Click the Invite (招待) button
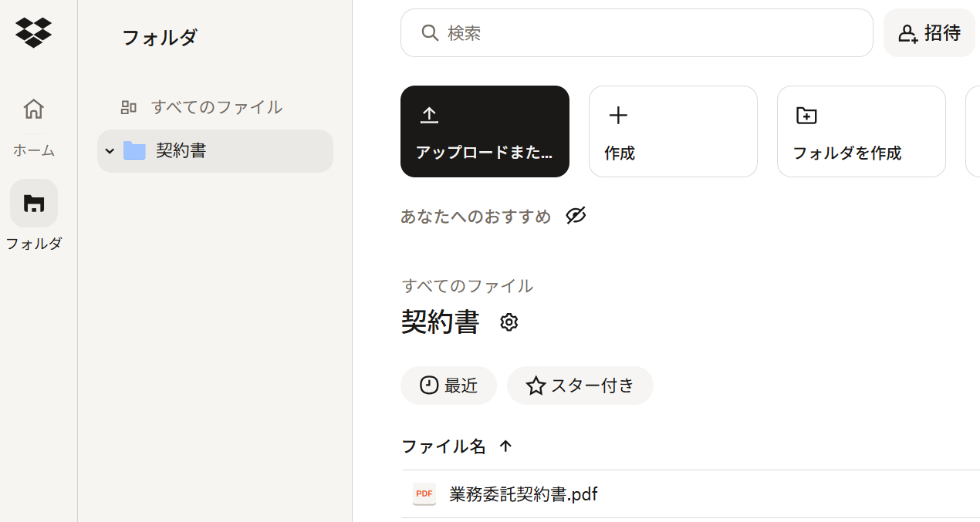The width and height of the screenshot is (980, 522). [x=929, y=33]
